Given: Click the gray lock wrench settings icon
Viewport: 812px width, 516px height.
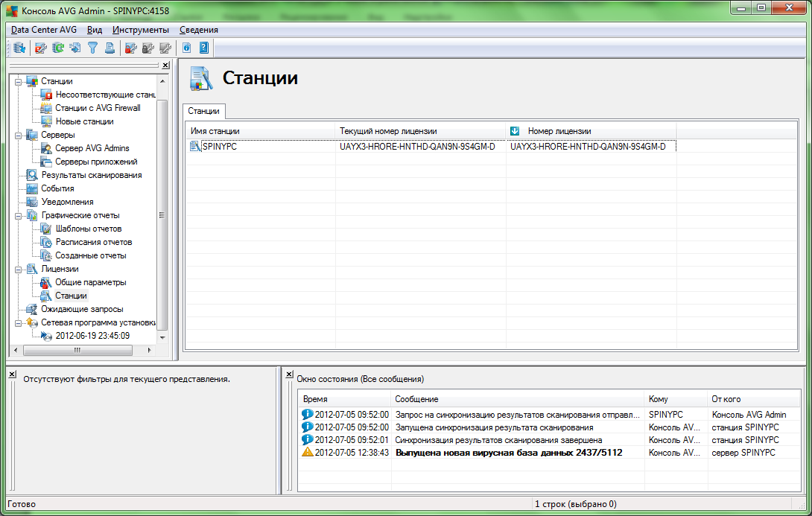Looking at the screenshot, I should tap(148, 48).
